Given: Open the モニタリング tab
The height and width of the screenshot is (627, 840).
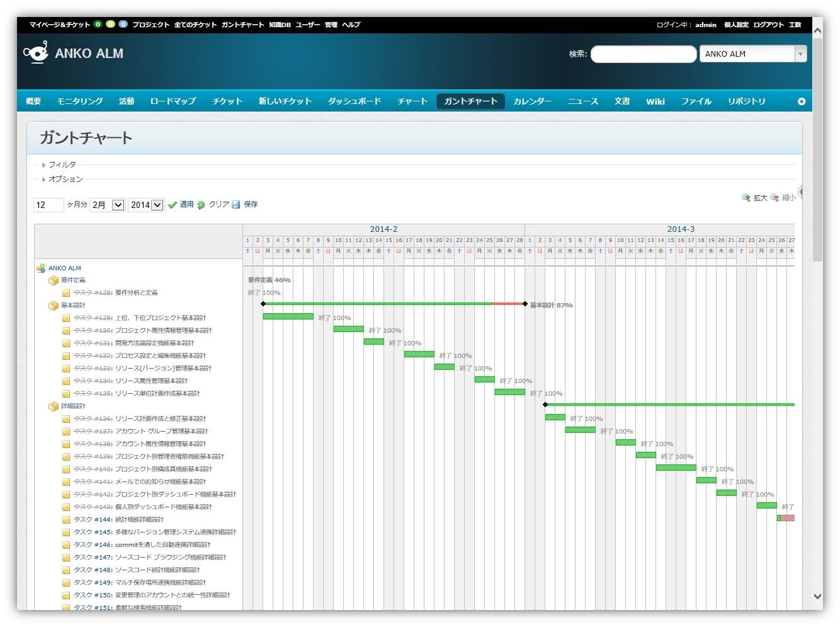Looking at the screenshot, I should (80, 101).
